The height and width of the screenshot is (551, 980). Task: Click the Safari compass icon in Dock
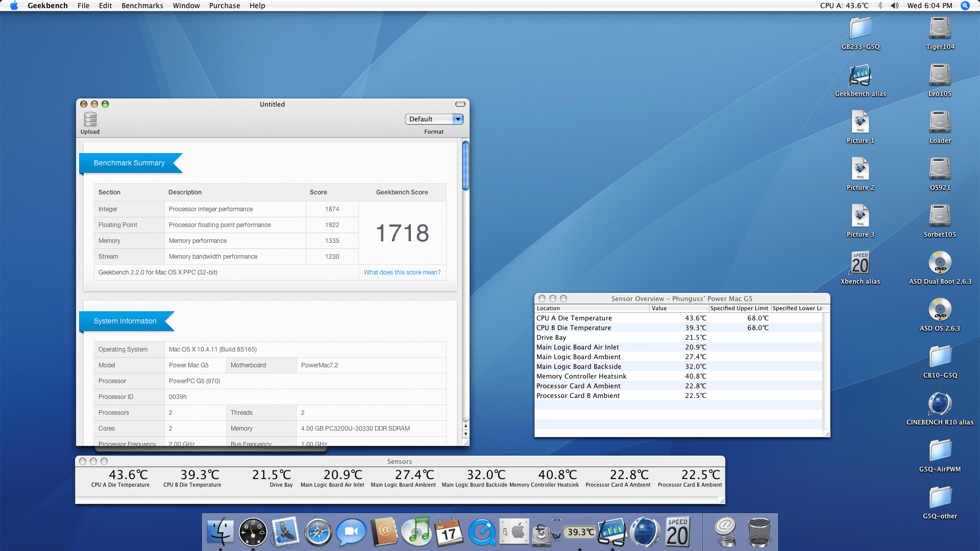[x=318, y=532]
